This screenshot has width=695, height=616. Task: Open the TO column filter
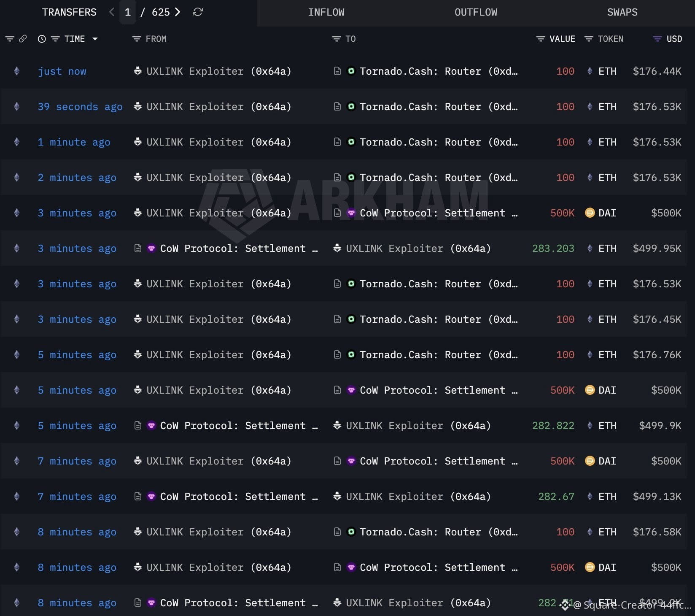[x=336, y=39]
